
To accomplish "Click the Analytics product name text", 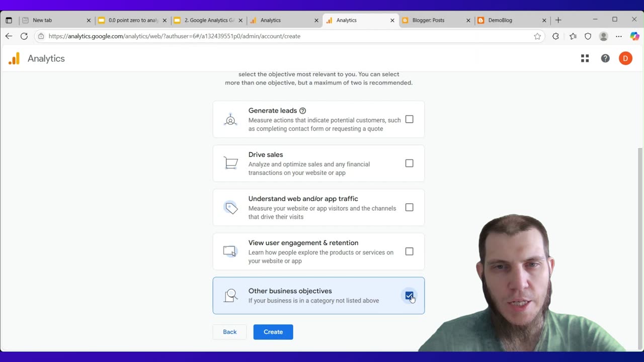I will (46, 58).
